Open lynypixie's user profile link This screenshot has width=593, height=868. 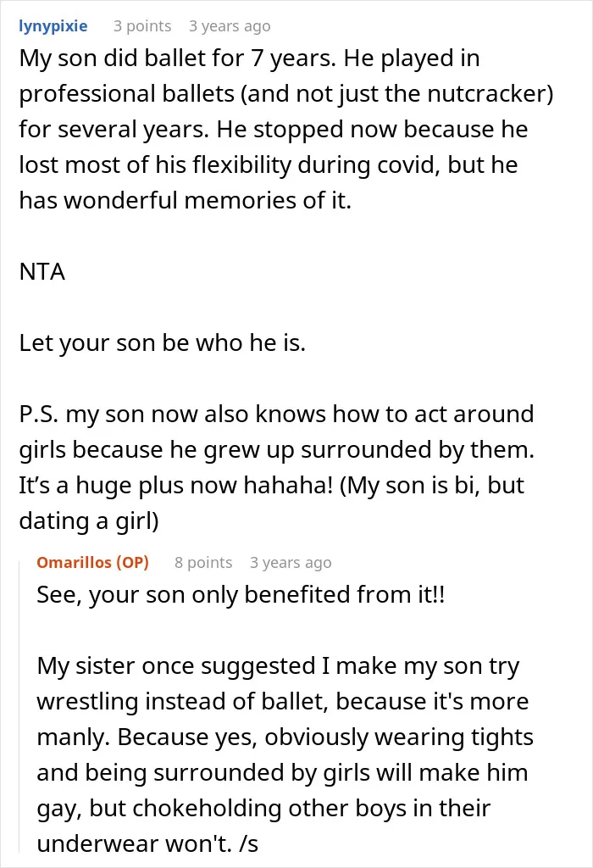pos(53,26)
